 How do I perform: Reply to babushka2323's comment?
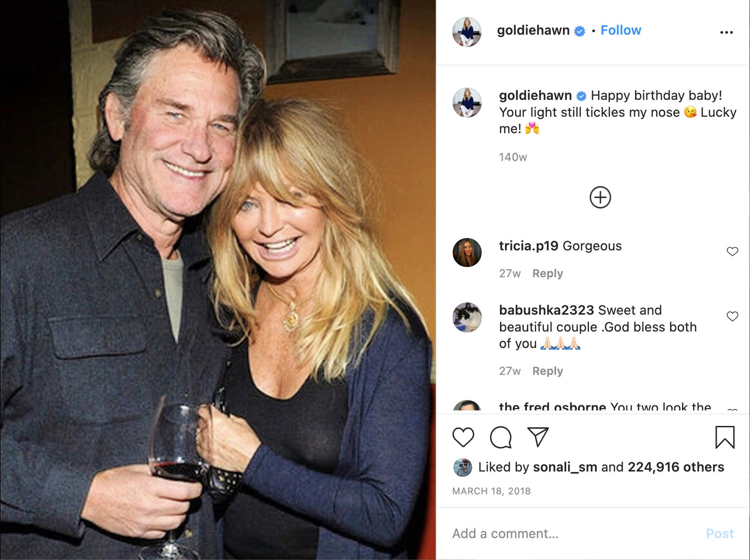click(547, 371)
